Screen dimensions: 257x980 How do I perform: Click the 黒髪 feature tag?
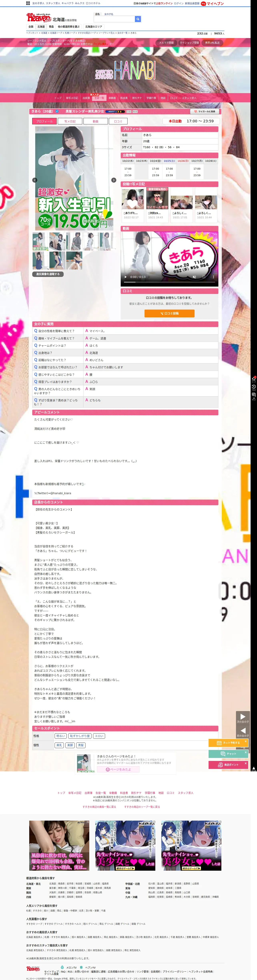click(x=81, y=745)
